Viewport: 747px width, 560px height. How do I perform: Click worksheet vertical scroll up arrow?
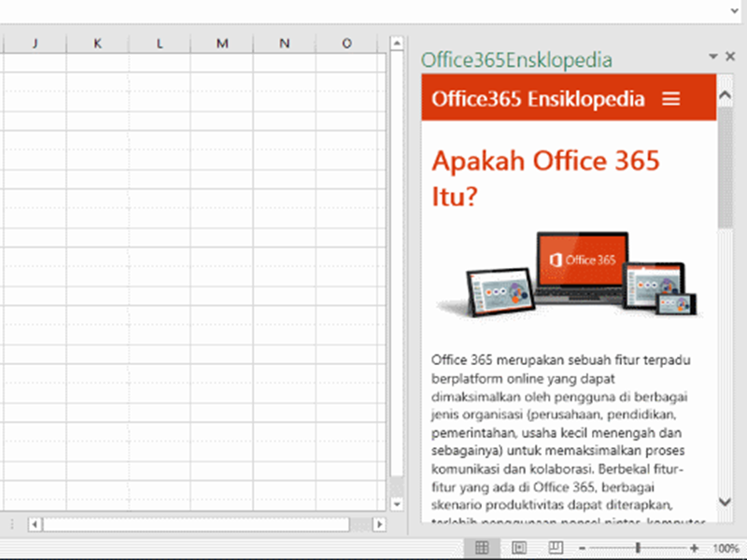[396, 43]
